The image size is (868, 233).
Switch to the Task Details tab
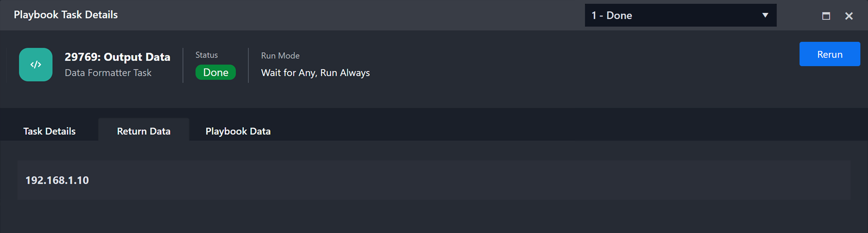49,131
